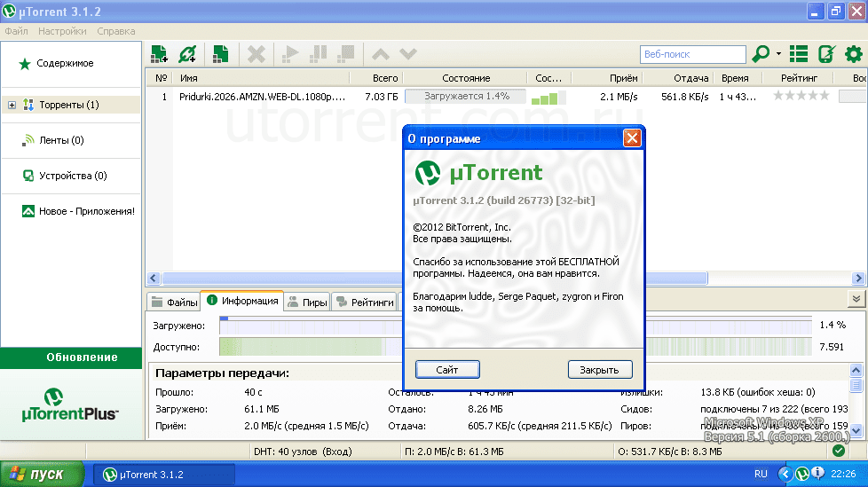Screen dimensions: 868x487
Task: Select Торренты (1) in the sidebar
Action: click(x=68, y=105)
